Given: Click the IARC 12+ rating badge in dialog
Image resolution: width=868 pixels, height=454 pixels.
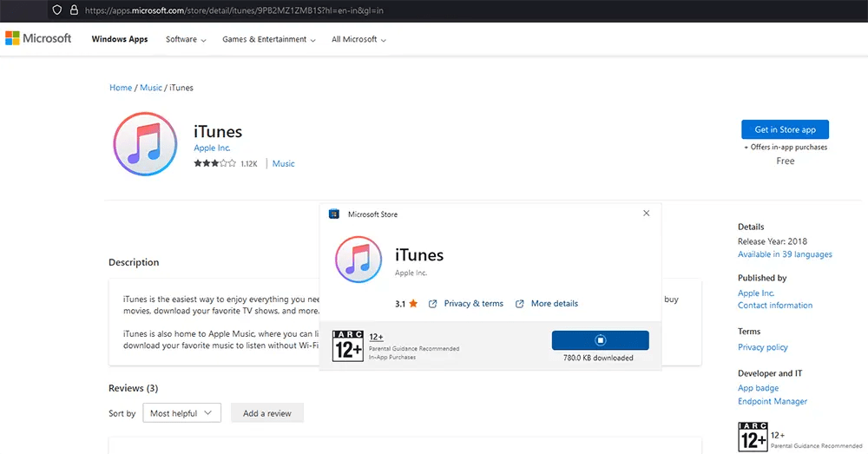Looking at the screenshot, I should click(x=348, y=345).
